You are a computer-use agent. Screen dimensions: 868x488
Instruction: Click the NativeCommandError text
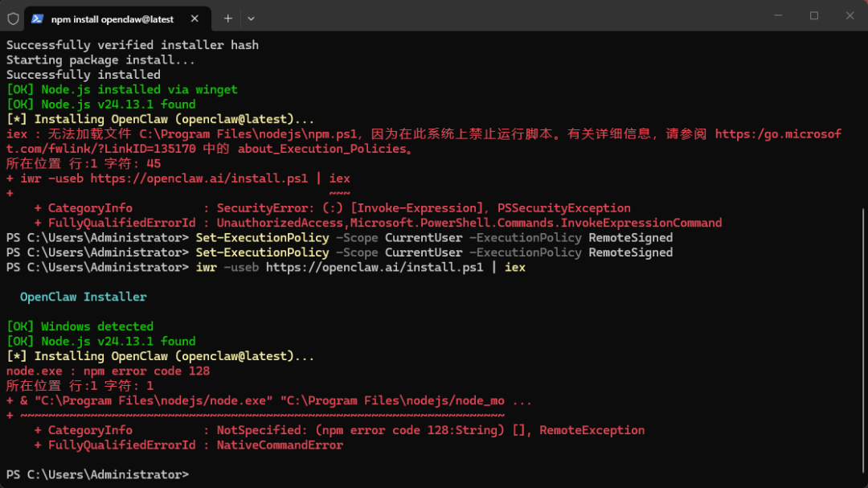tap(280, 445)
